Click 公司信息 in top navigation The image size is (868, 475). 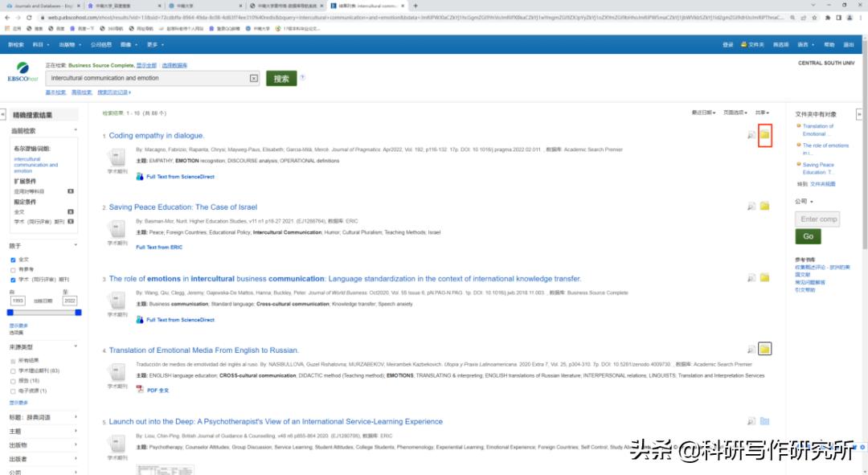[x=101, y=44]
